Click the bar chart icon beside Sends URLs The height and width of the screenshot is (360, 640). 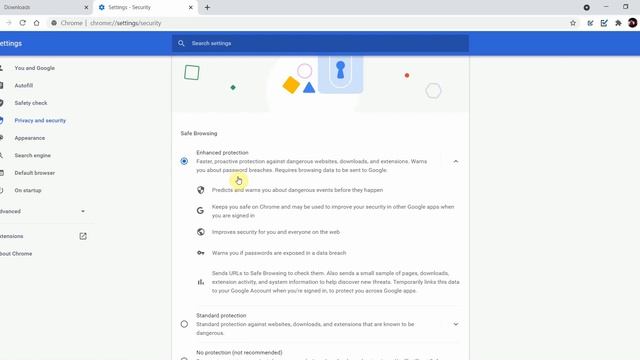200,282
